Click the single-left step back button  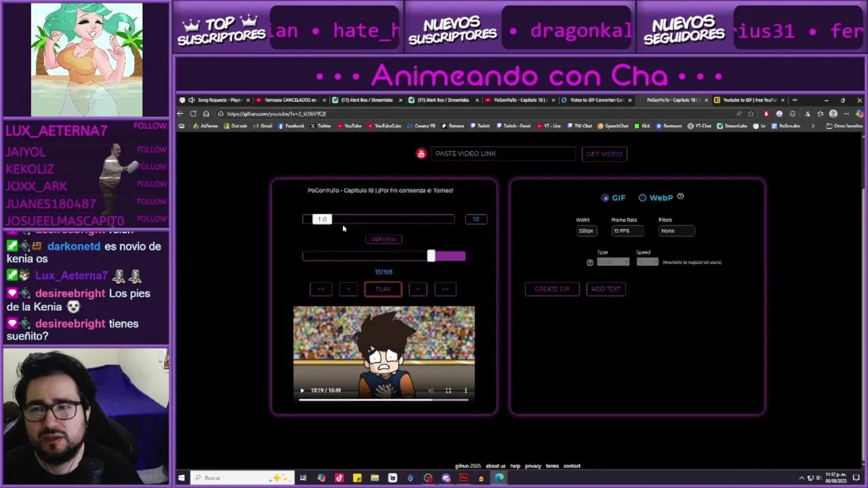click(x=348, y=289)
